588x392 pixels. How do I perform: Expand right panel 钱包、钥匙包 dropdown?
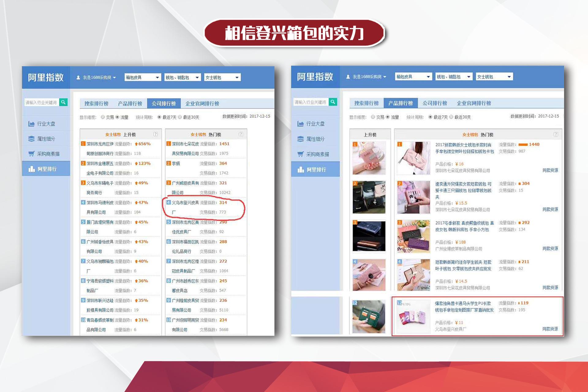click(454, 77)
